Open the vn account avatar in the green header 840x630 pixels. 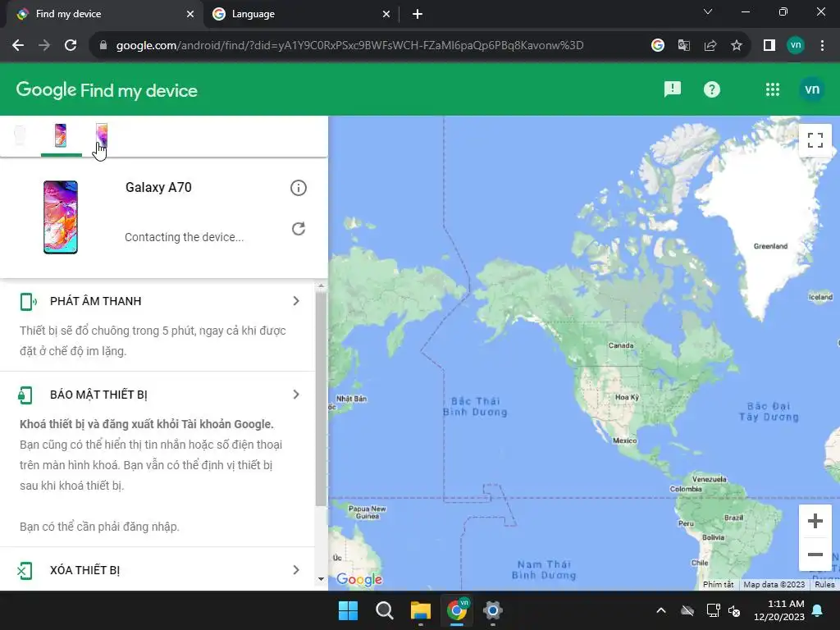[812, 89]
